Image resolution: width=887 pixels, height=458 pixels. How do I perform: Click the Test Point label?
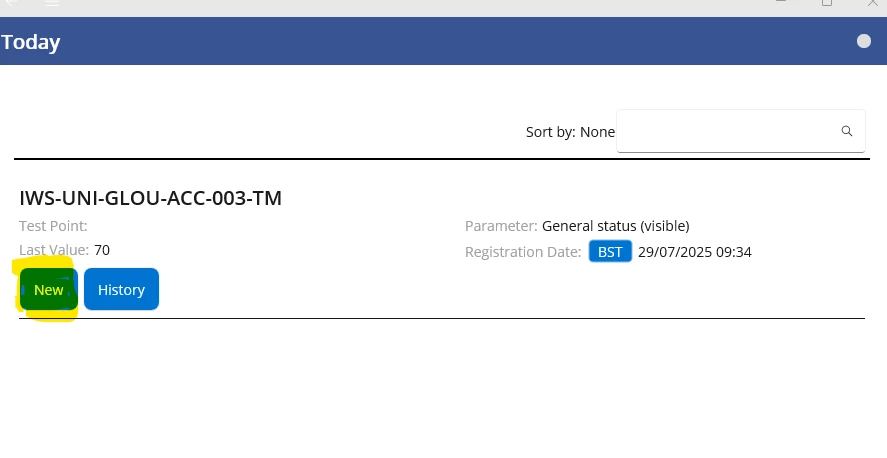[53, 226]
